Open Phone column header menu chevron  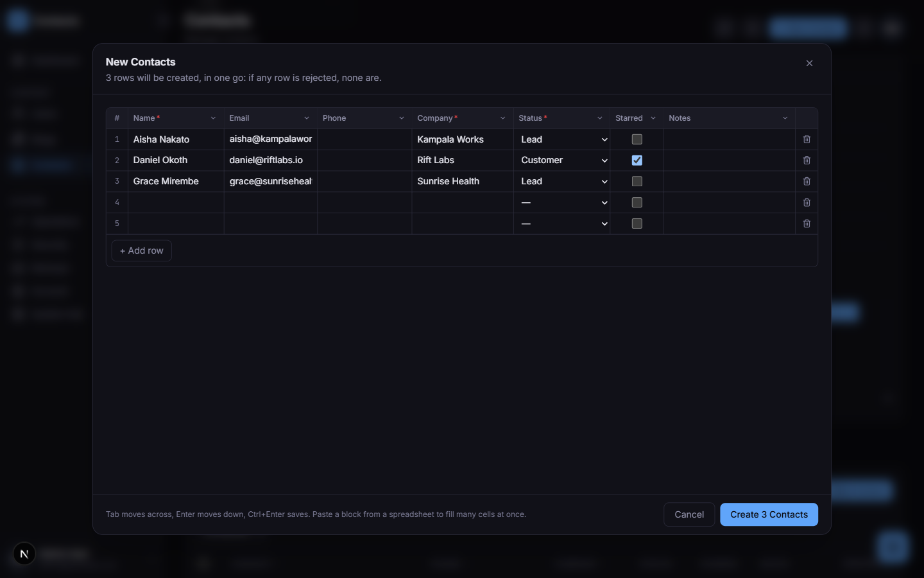pyautogui.click(x=402, y=118)
